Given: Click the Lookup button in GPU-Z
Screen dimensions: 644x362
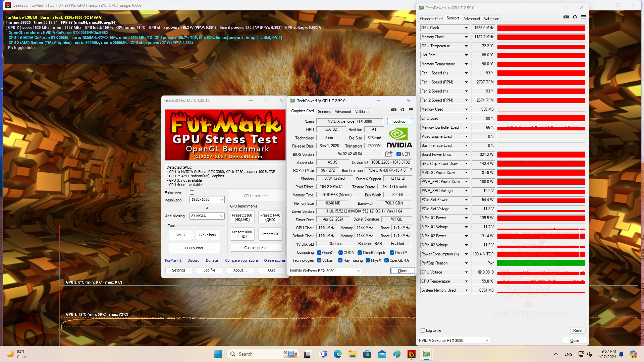Looking at the screenshot, I should point(398,121).
